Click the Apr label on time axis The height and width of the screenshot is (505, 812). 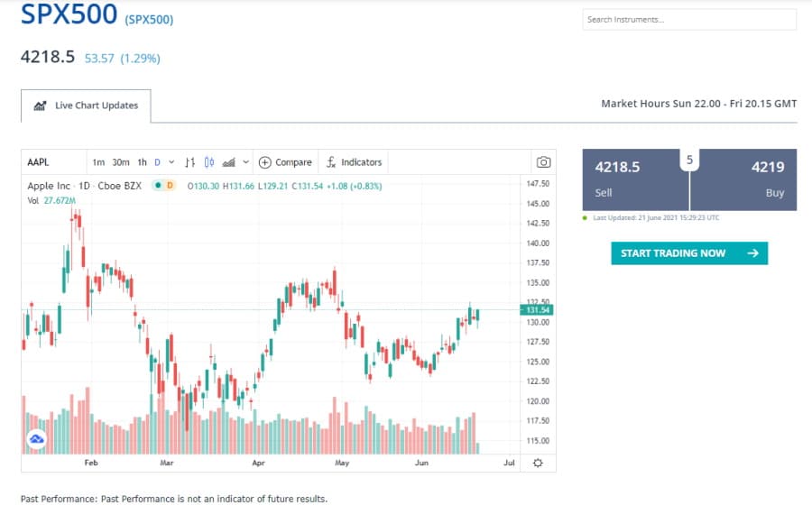point(258,463)
